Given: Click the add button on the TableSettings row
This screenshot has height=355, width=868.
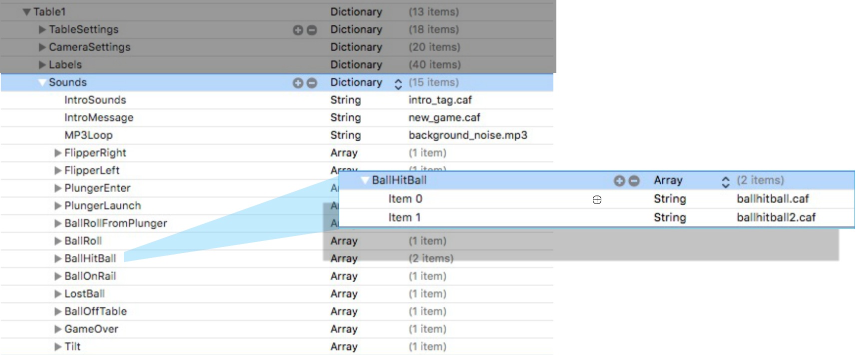Looking at the screenshot, I should pyautogui.click(x=298, y=30).
